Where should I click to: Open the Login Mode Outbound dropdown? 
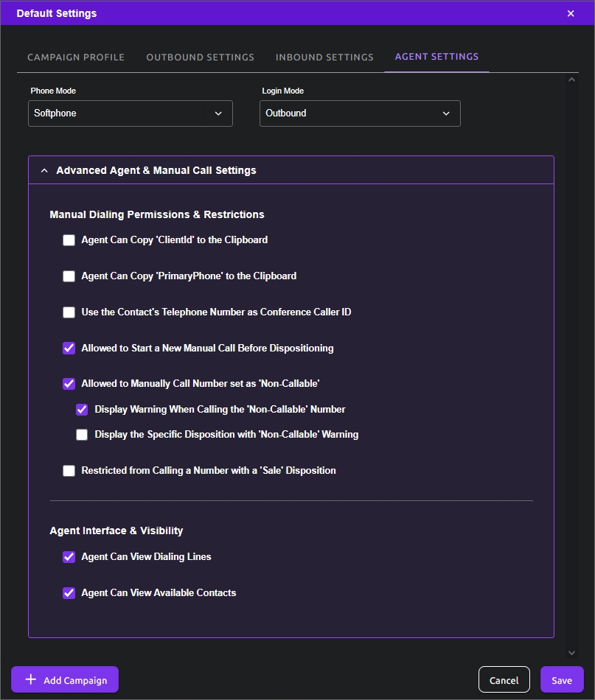[x=360, y=113]
